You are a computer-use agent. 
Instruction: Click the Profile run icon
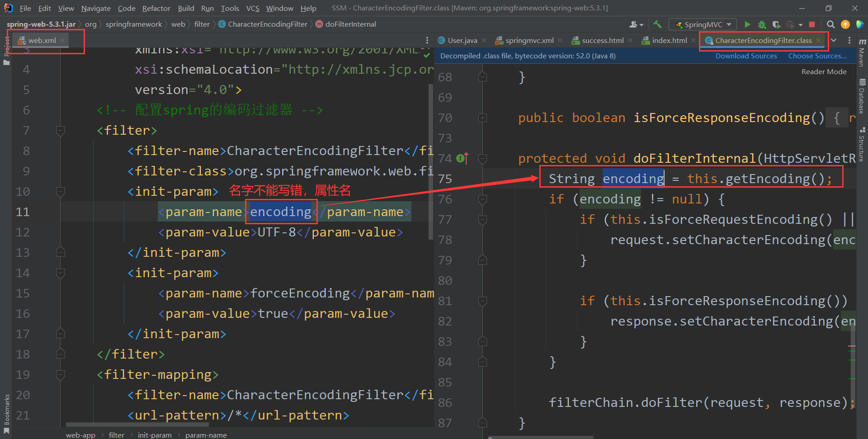pos(790,24)
